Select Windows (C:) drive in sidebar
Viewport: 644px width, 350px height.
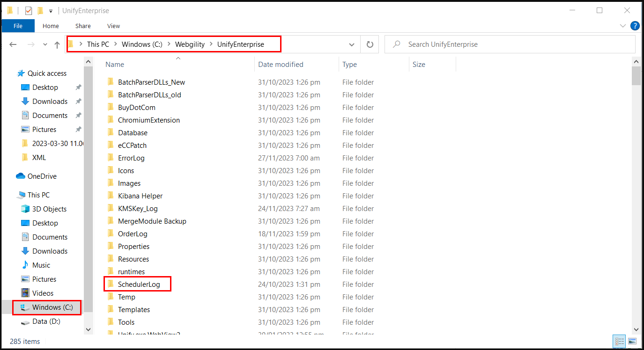[52, 307]
